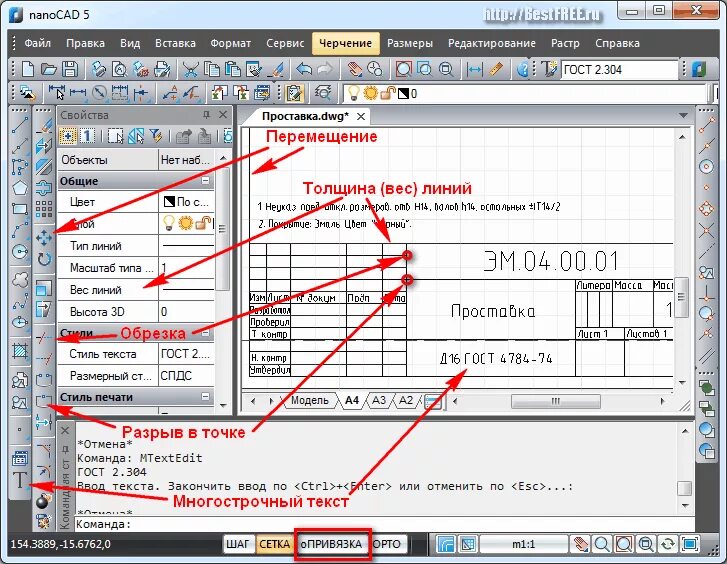
Task: Toggle Слой lightbulb in properties row
Action: [169, 224]
